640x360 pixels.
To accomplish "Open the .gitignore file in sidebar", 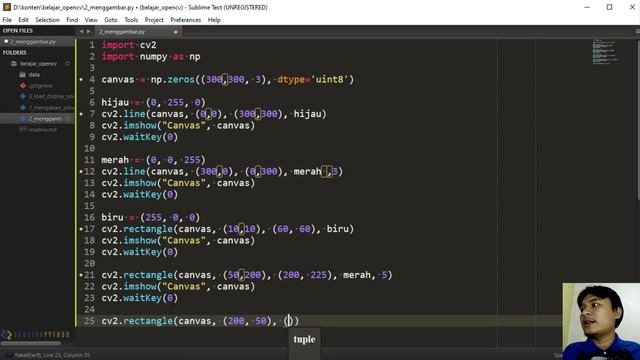I will [x=40, y=86].
